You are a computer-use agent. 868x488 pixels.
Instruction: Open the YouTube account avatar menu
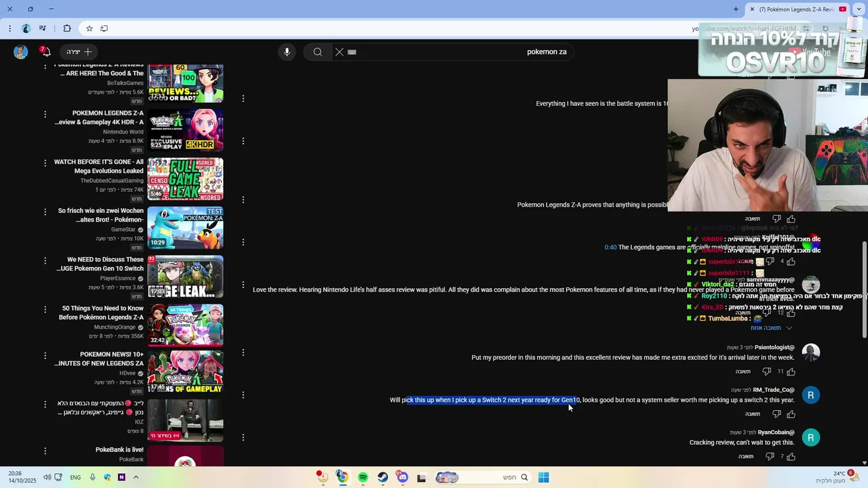(20, 52)
